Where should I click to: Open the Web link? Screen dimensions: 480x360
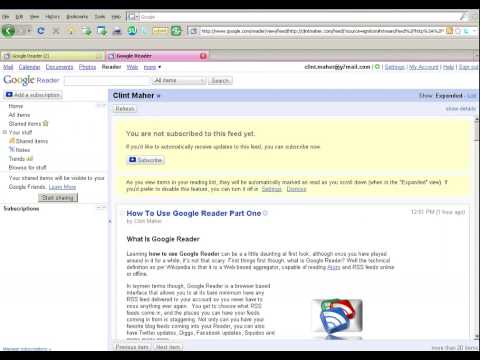pyautogui.click(x=132, y=67)
